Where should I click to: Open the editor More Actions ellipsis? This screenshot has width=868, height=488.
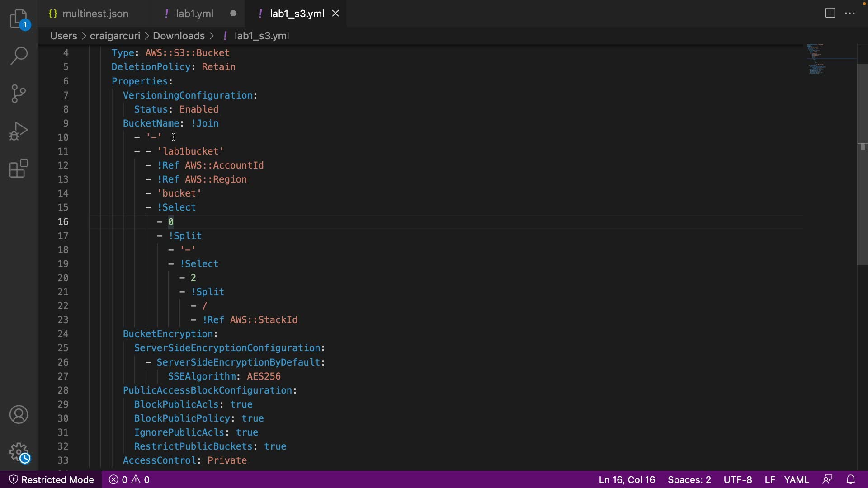click(x=850, y=13)
